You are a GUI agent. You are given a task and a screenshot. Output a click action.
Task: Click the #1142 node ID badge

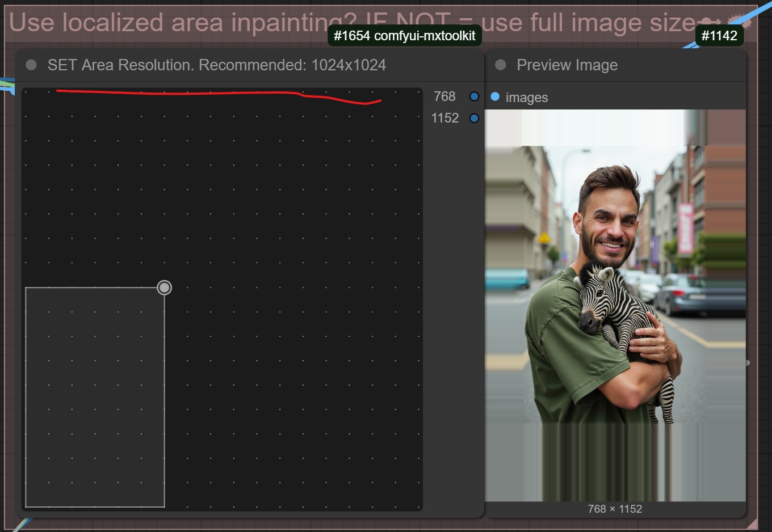(719, 36)
